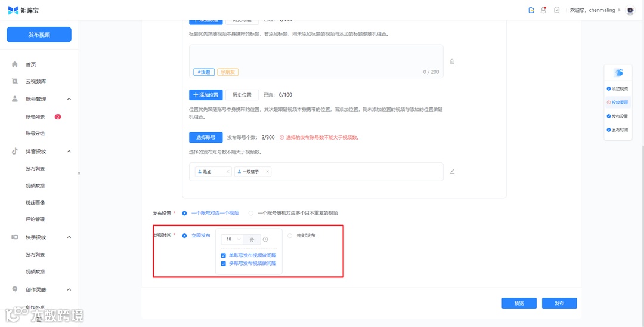The width and height of the screenshot is (644, 327).
Task: Delete the title box via trash icon
Action: 452,61
